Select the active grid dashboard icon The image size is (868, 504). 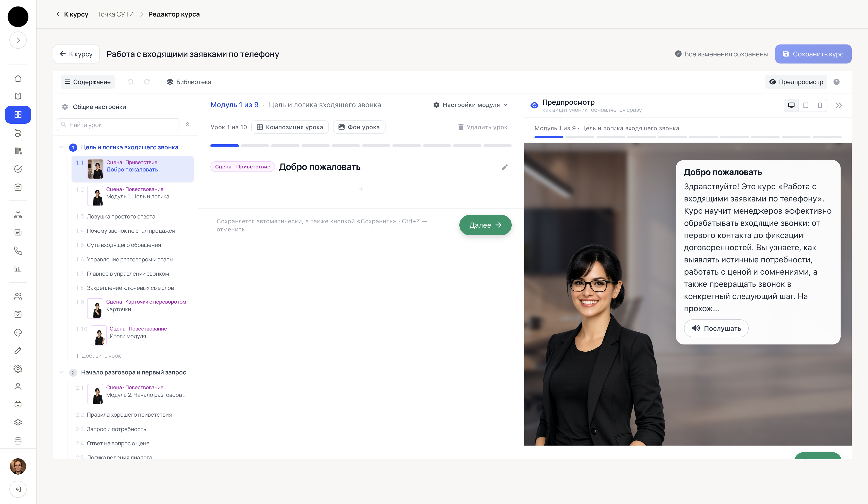(x=18, y=115)
